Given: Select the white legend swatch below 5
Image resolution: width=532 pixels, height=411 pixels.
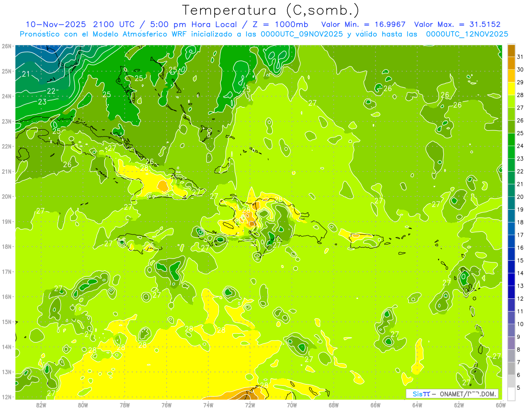Looking at the screenshot, I should (x=511, y=394).
